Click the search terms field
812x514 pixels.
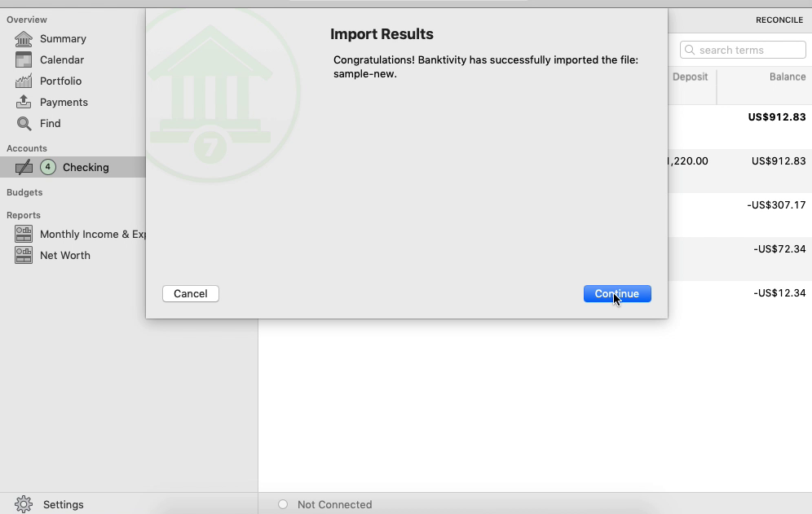click(x=743, y=50)
